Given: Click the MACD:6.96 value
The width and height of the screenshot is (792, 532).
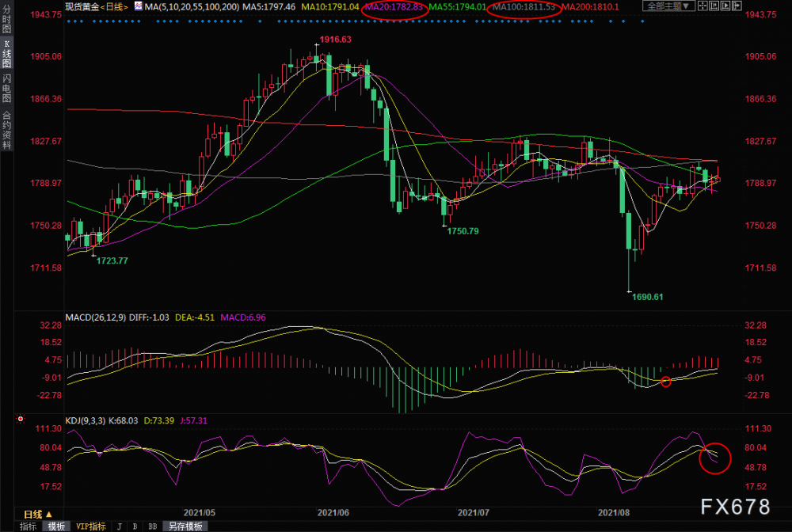Looking at the screenshot, I should pos(243,317).
